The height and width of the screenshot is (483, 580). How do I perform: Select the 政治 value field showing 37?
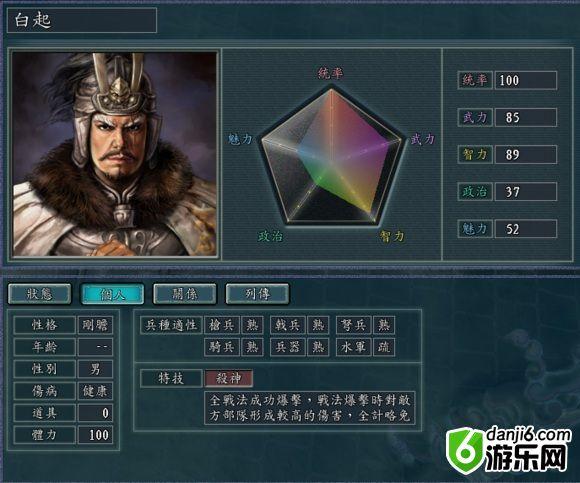526,192
